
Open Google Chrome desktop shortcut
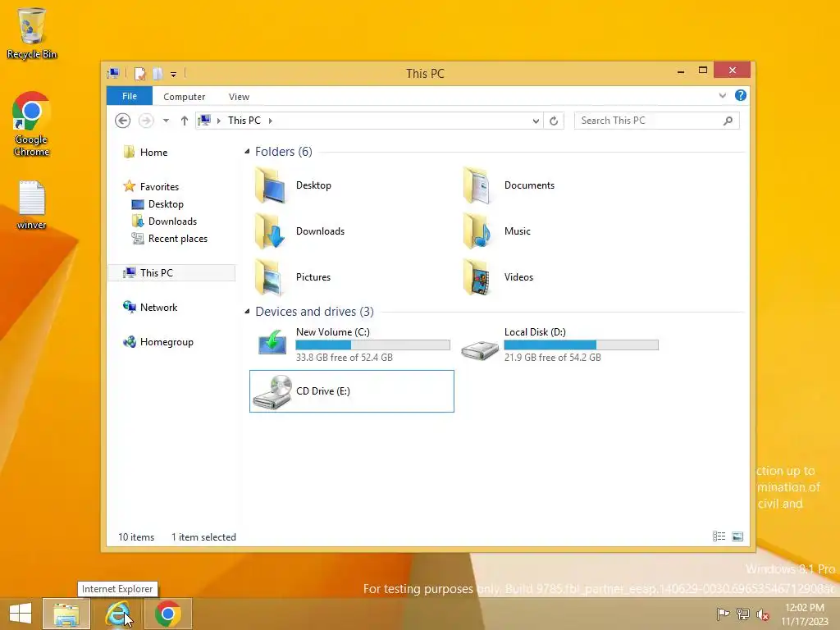(32, 125)
